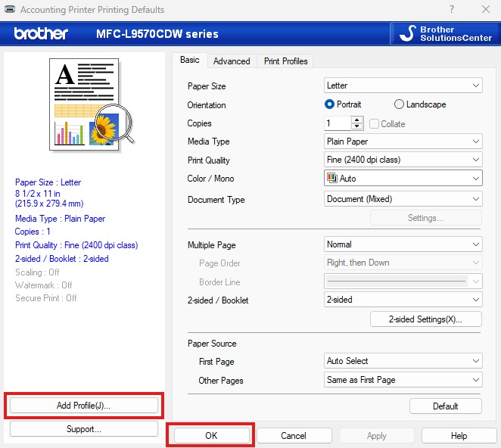The height and width of the screenshot is (448, 501).
Task: Click the Default button
Action: tap(446, 406)
